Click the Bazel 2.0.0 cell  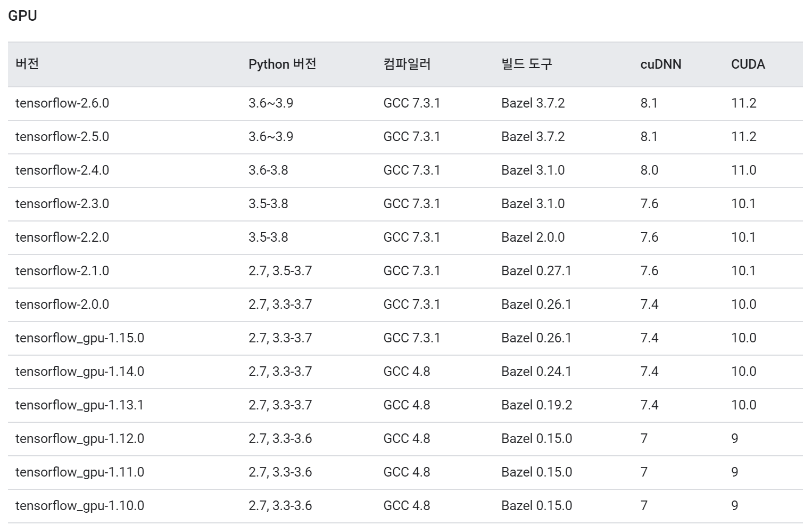click(x=533, y=237)
